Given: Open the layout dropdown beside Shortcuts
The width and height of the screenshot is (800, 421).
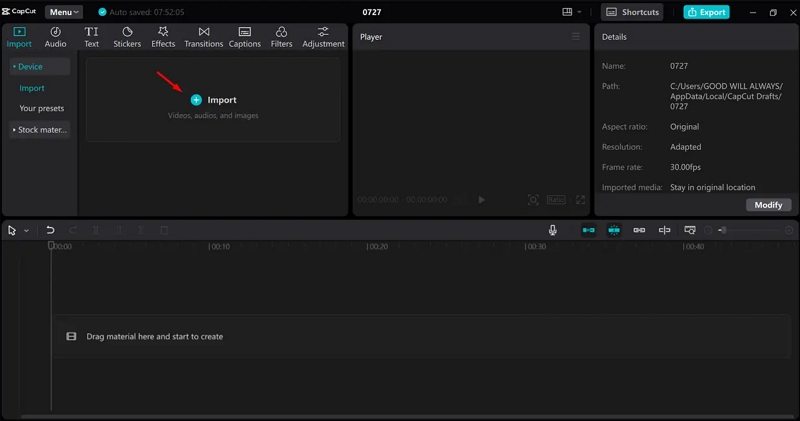Looking at the screenshot, I should [x=572, y=12].
